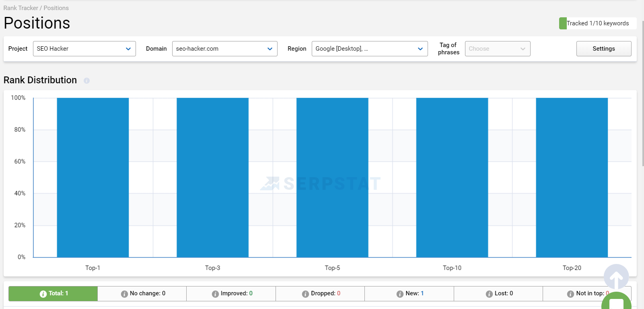Click the scroll-to-top arrow icon
This screenshot has height=309, width=644.
coord(616,276)
